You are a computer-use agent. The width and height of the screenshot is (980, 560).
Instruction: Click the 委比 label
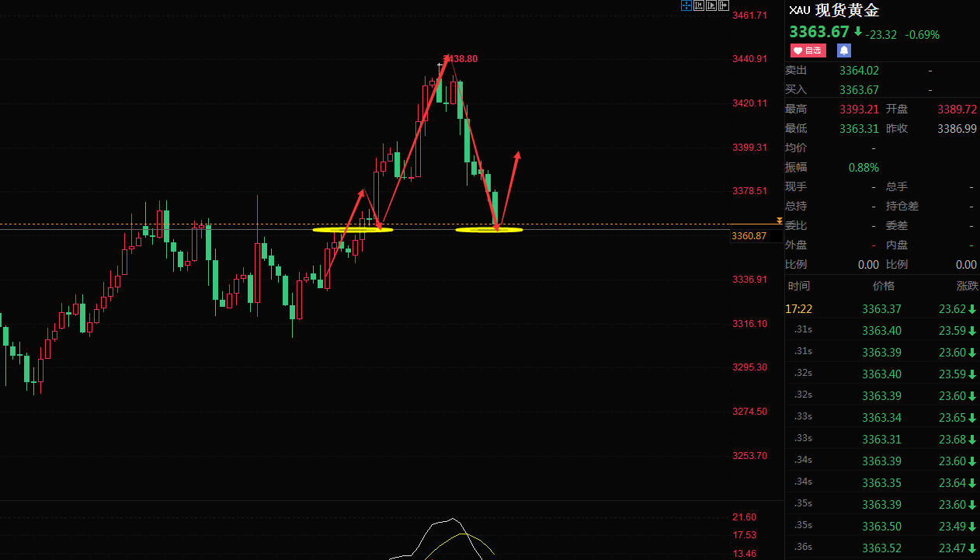[x=796, y=225]
